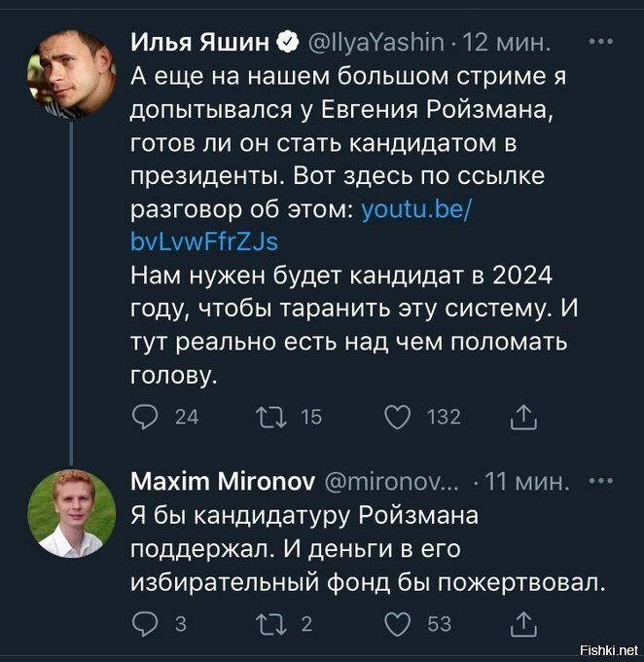
Task: Like Ilya Yashin's tweet with heart icon
Action: pyautogui.click(x=398, y=417)
